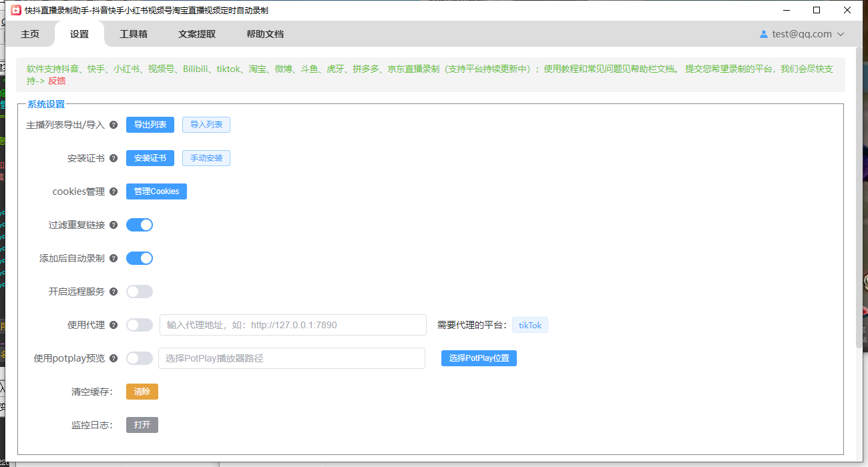The width and height of the screenshot is (868, 467).
Task: Open the 工具箱 tab
Action: [134, 34]
